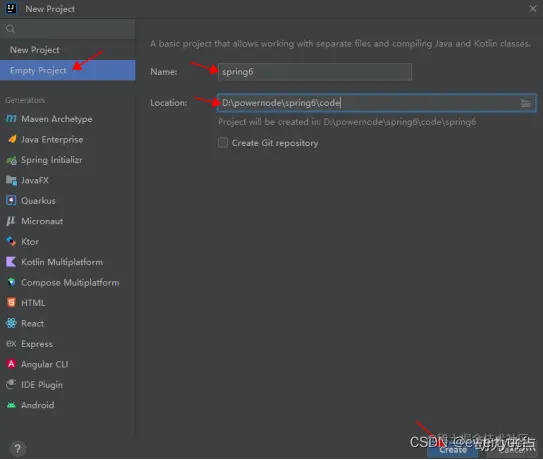This screenshot has height=460, width=543.
Task: Pick the Spring Initializr leaf icon
Action: [x=11, y=160]
